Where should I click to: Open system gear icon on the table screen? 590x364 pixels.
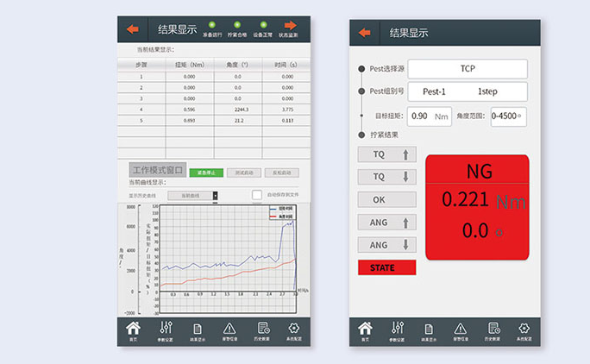coord(294,328)
